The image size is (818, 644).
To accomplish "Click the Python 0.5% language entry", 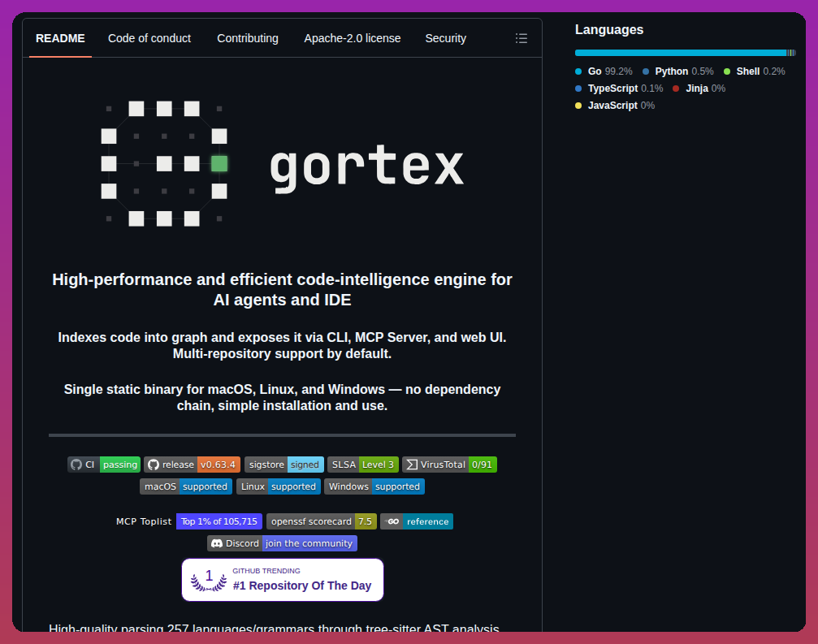I will (x=678, y=71).
